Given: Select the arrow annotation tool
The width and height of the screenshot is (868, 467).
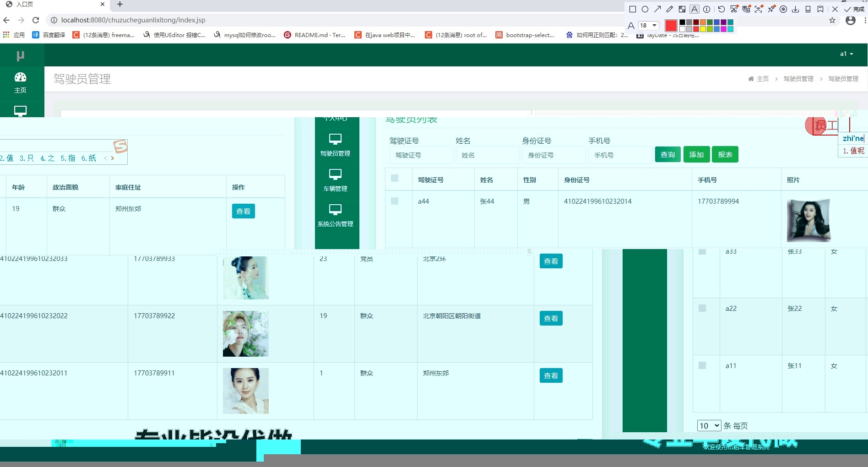Looking at the screenshot, I should [657, 9].
